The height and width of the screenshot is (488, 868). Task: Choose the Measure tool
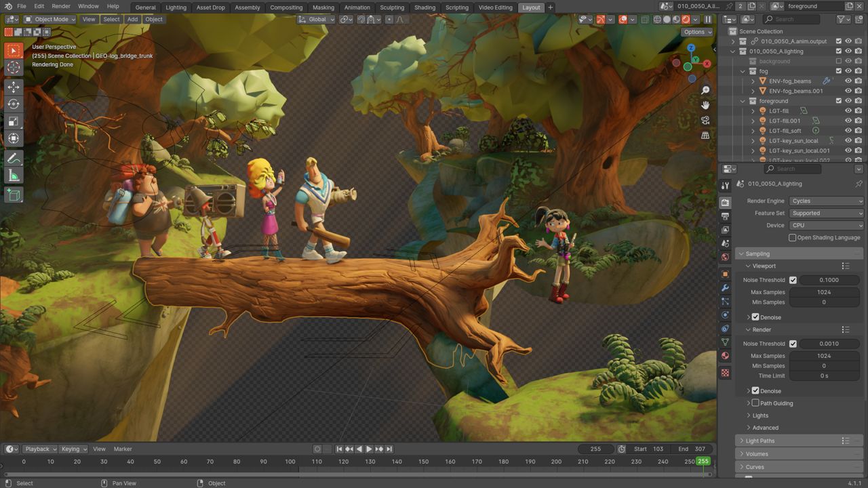[14, 176]
